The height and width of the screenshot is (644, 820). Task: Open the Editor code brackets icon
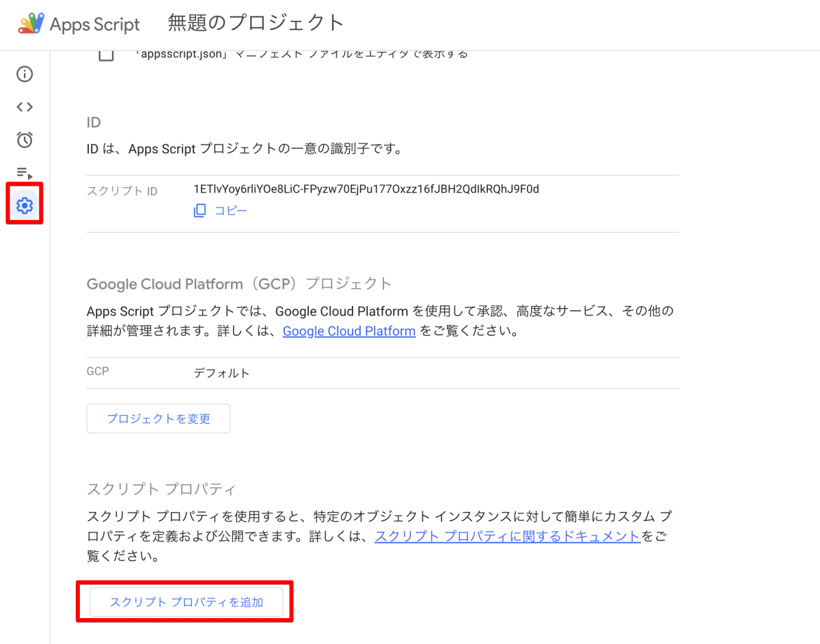[25, 107]
